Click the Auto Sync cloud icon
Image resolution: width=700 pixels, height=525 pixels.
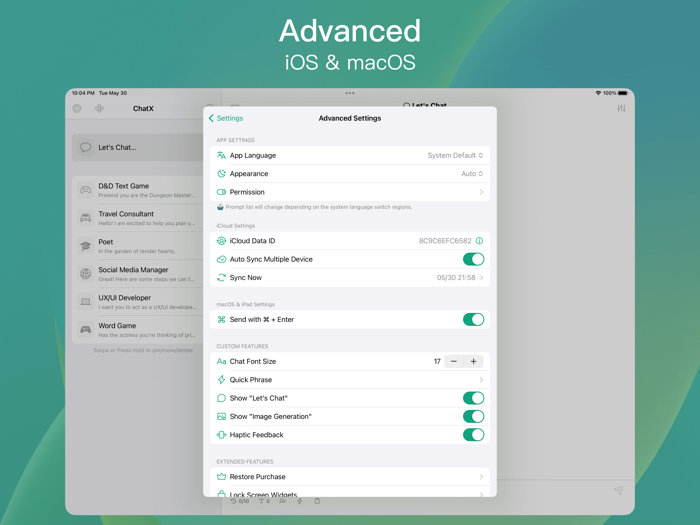[x=221, y=259]
